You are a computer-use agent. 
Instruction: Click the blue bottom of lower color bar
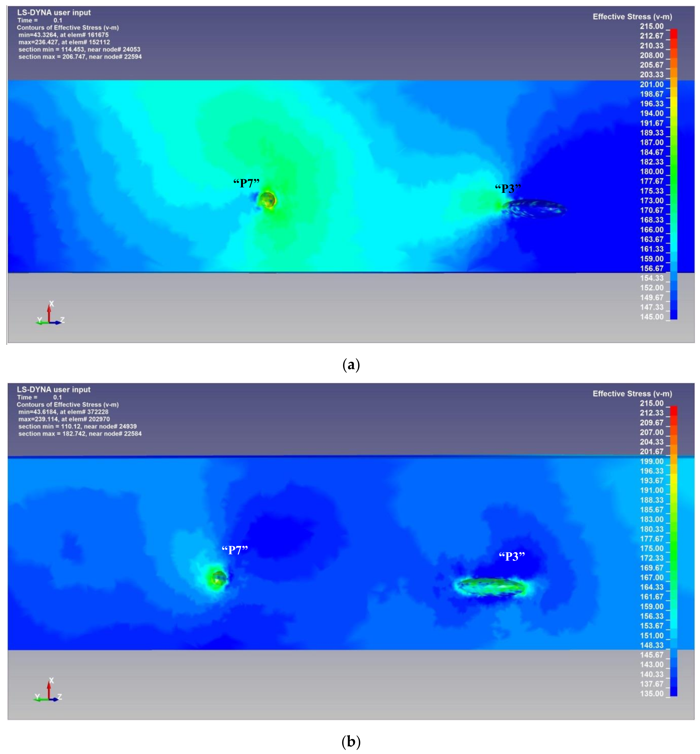click(673, 692)
